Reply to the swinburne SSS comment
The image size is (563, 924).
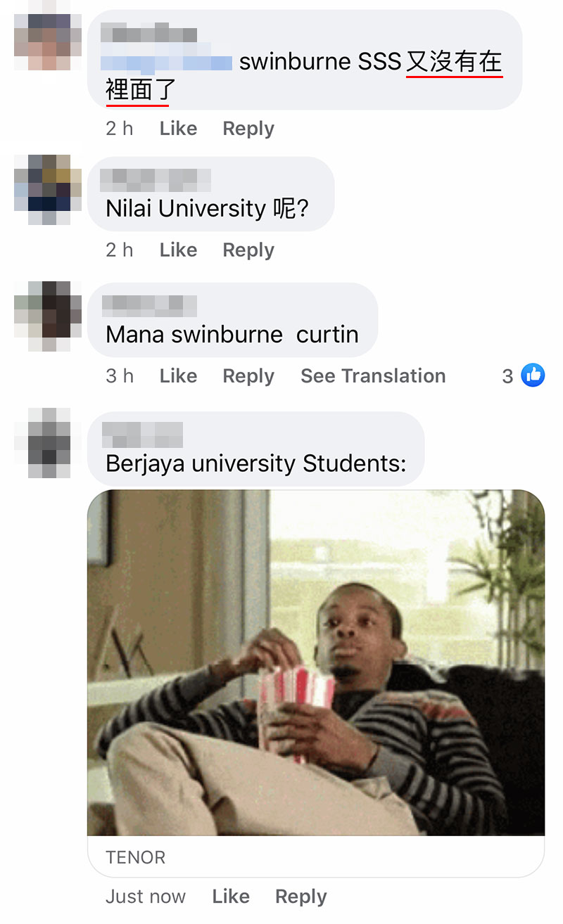coord(248,129)
